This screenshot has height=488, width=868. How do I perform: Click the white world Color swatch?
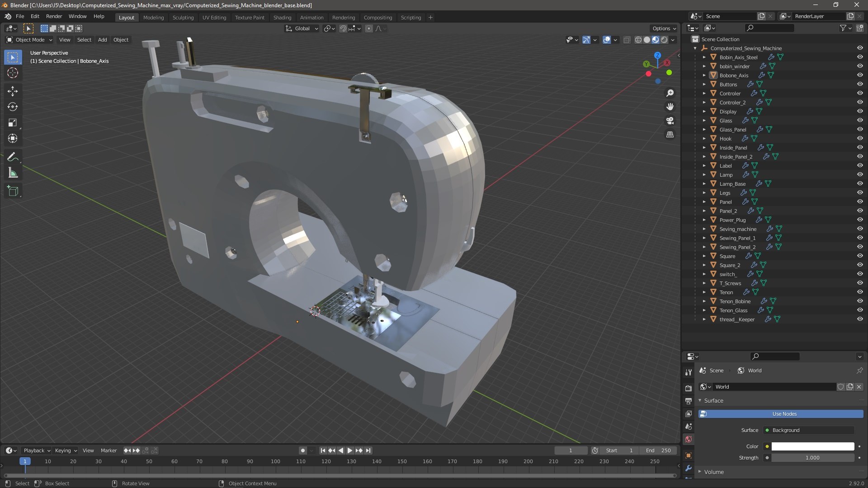813,446
